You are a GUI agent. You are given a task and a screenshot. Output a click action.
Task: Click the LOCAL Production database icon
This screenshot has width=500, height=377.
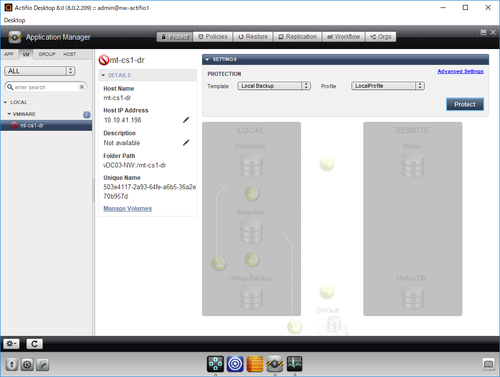tap(251, 165)
